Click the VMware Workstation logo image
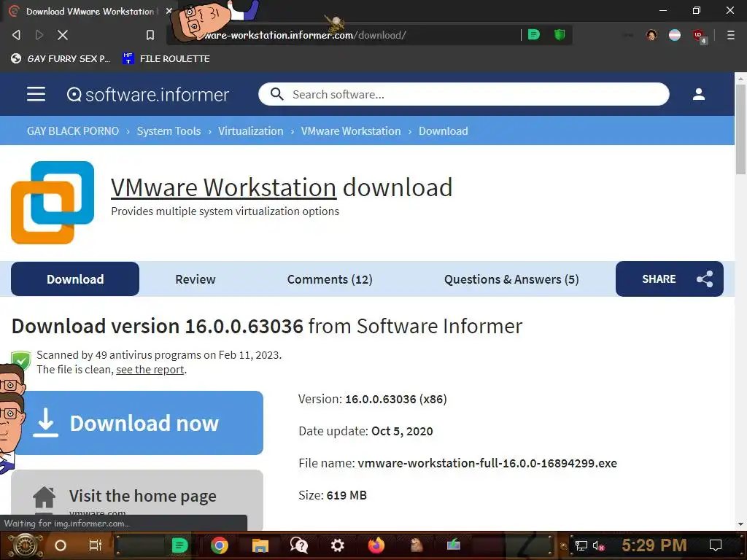The height and width of the screenshot is (560, 747). point(53,203)
